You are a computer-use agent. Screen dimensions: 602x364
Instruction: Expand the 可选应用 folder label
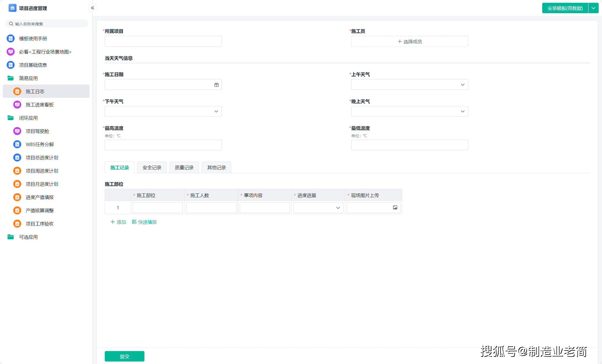pos(28,237)
